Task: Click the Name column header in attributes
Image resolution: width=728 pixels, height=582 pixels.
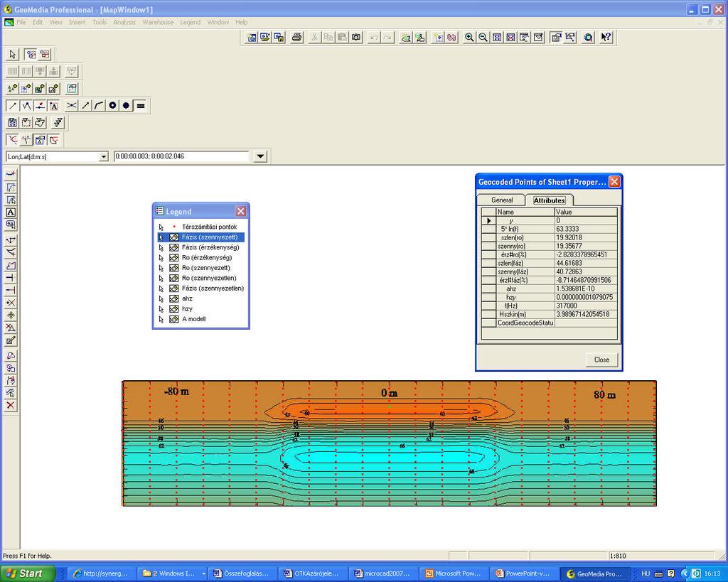Action: (525, 212)
